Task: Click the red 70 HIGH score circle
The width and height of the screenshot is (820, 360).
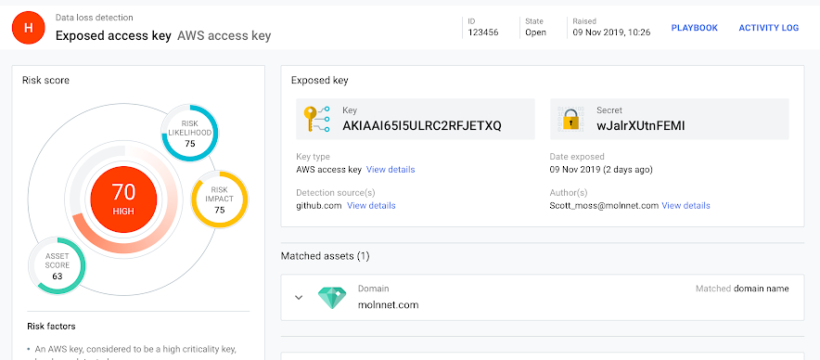Action: [x=123, y=200]
